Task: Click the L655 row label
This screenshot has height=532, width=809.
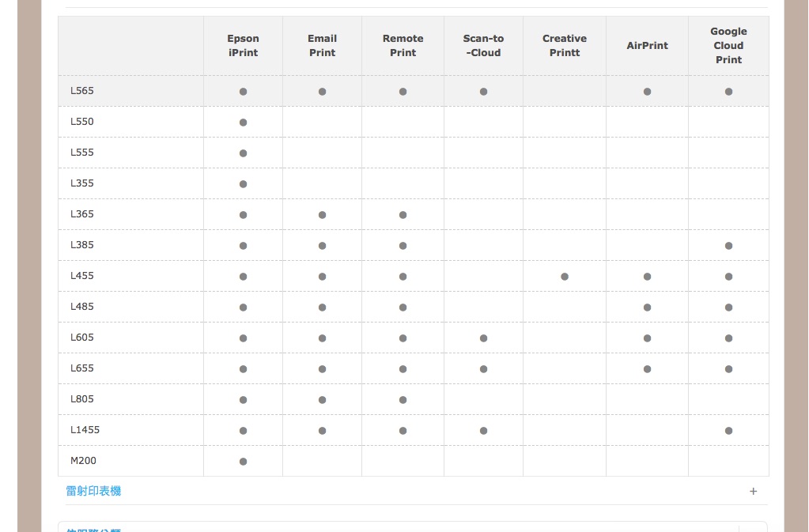Action: point(82,368)
